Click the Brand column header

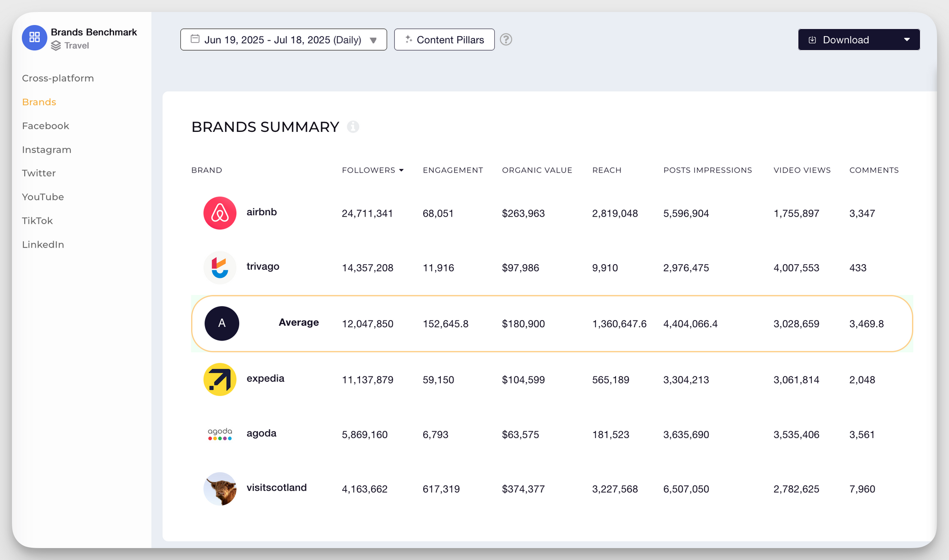pos(206,170)
